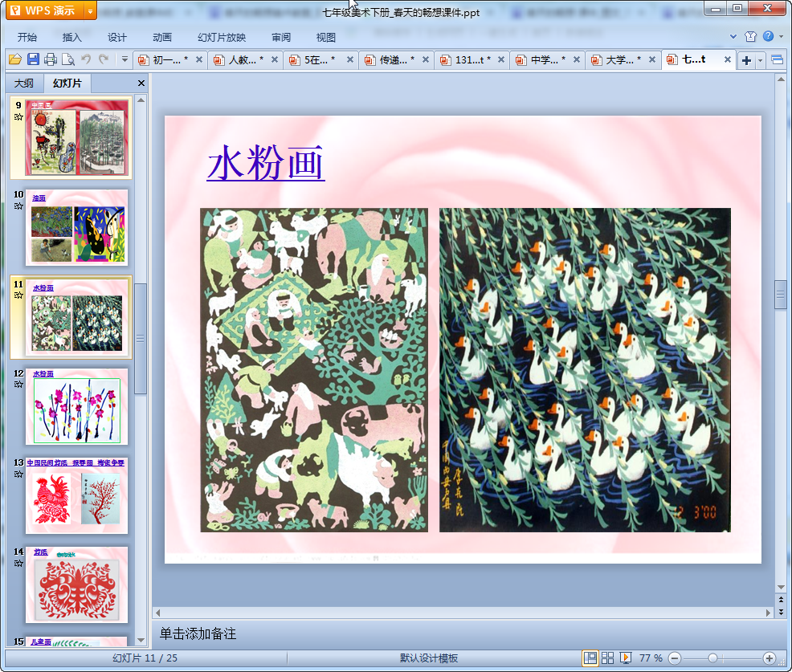This screenshot has height=672, width=792.
Task: Zoom in with the plus button
Action: tap(770, 658)
